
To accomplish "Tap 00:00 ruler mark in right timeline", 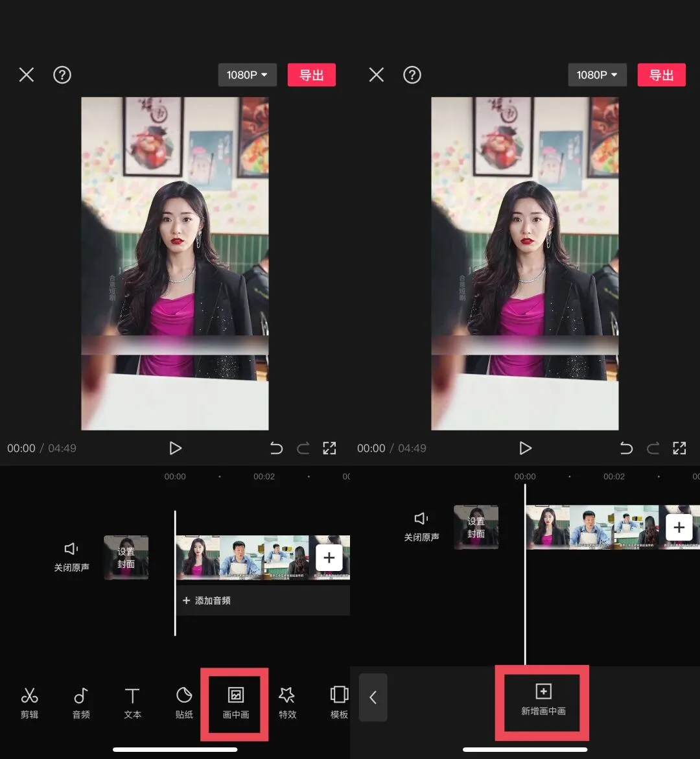I will tap(525, 477).
